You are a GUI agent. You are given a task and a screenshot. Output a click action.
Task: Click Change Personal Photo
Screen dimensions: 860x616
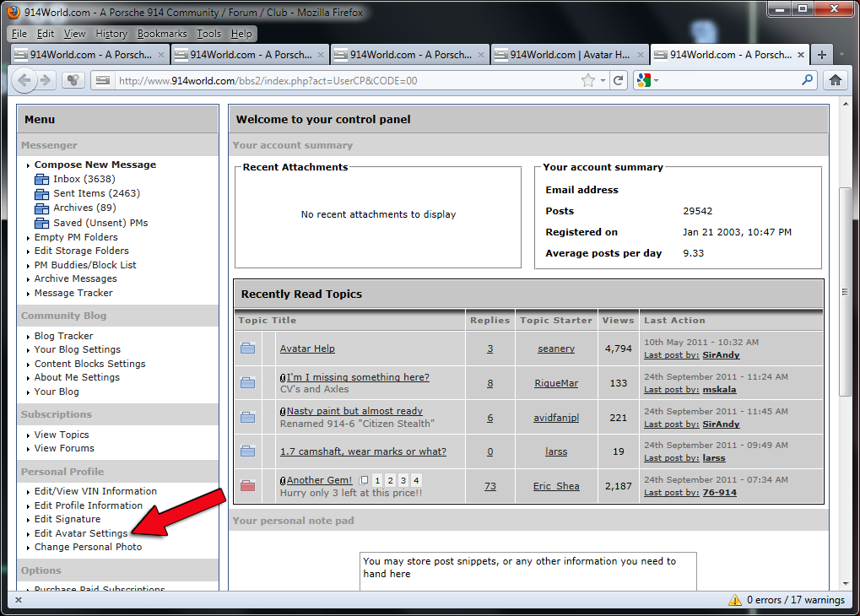pos(88,547)
